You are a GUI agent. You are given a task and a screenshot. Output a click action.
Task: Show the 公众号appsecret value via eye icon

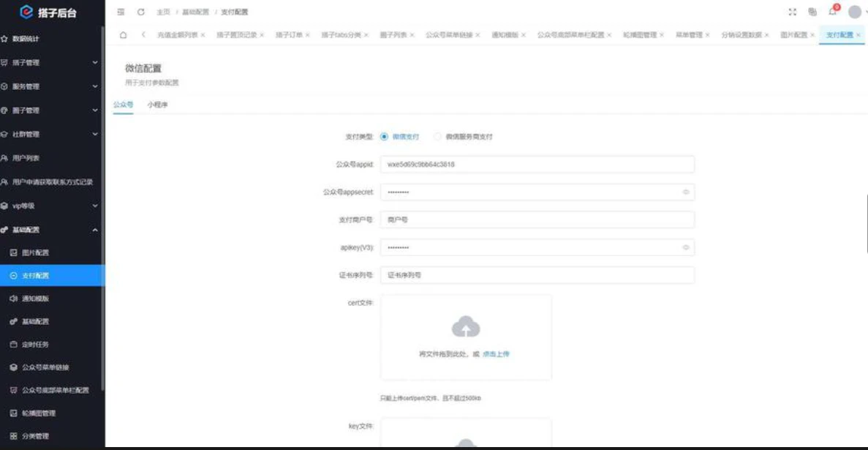[x=686, y=192]
